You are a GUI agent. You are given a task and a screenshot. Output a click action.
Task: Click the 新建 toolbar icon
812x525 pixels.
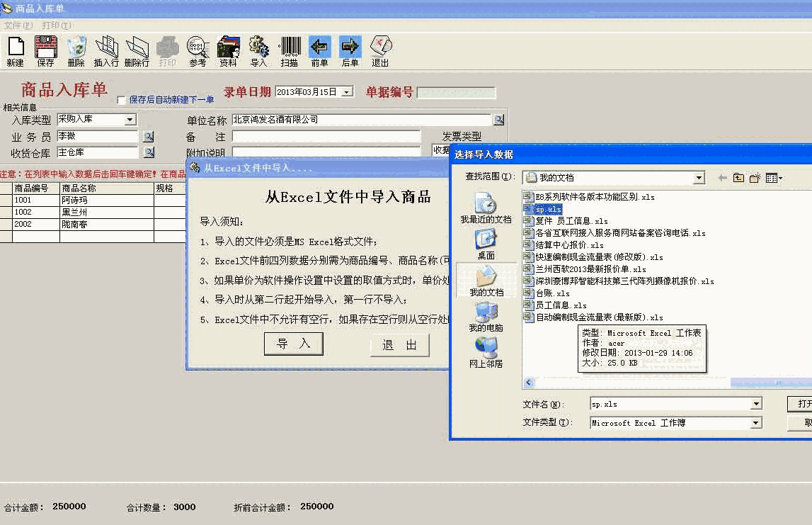point(16,50)
